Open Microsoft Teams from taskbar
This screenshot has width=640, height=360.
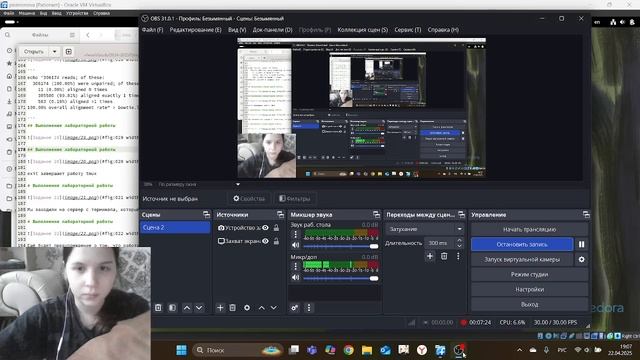pos(312,350)
